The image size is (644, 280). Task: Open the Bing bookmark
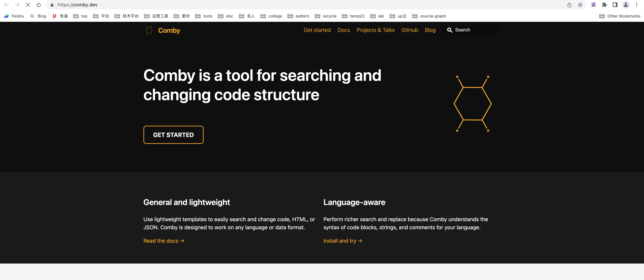(38, 16)
